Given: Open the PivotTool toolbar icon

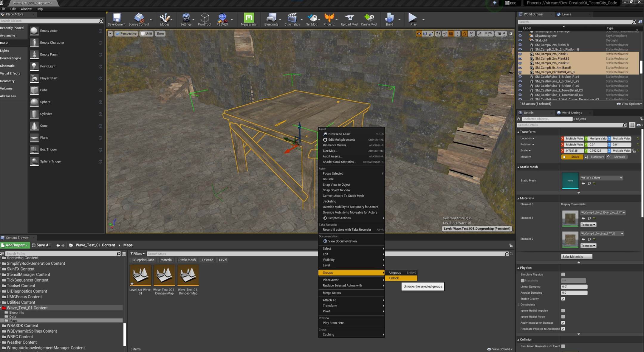Looking at the screenshot, I should [x=204, y=19].
